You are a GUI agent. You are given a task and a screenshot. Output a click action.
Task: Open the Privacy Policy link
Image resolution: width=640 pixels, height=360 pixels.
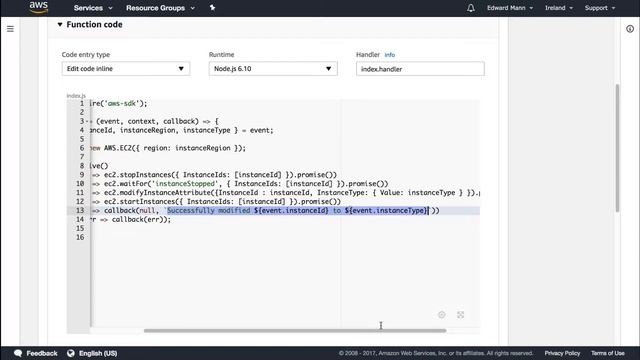point(562,353)
